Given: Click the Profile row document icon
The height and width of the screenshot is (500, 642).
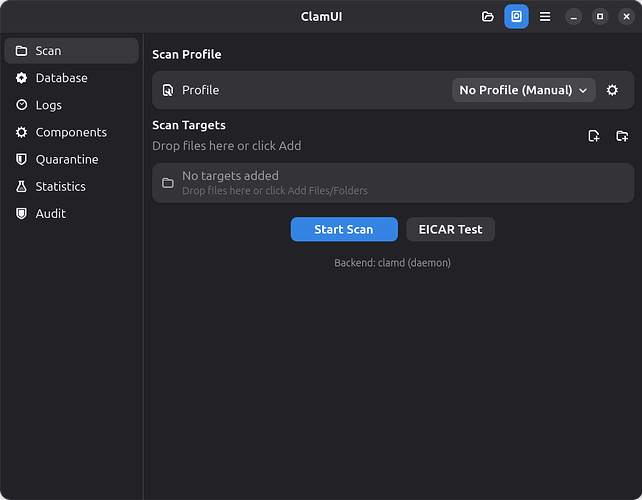Looking at the screenshot, I should coord(168,90).
